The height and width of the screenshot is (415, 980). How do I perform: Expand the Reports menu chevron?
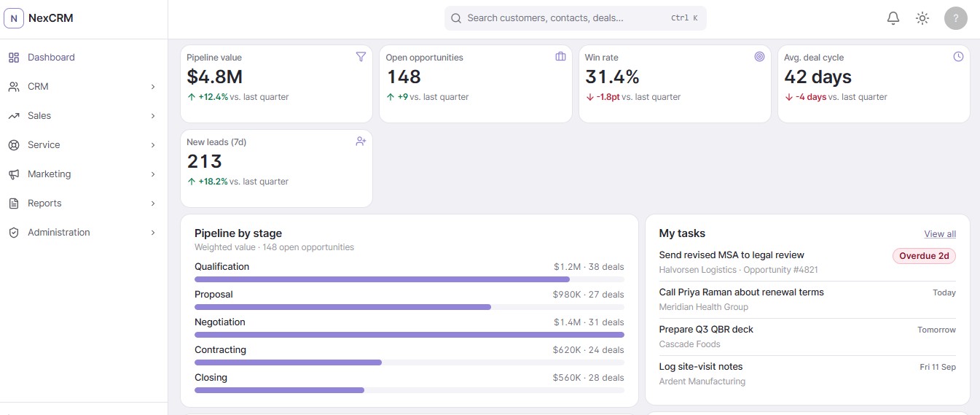point(153,203)
